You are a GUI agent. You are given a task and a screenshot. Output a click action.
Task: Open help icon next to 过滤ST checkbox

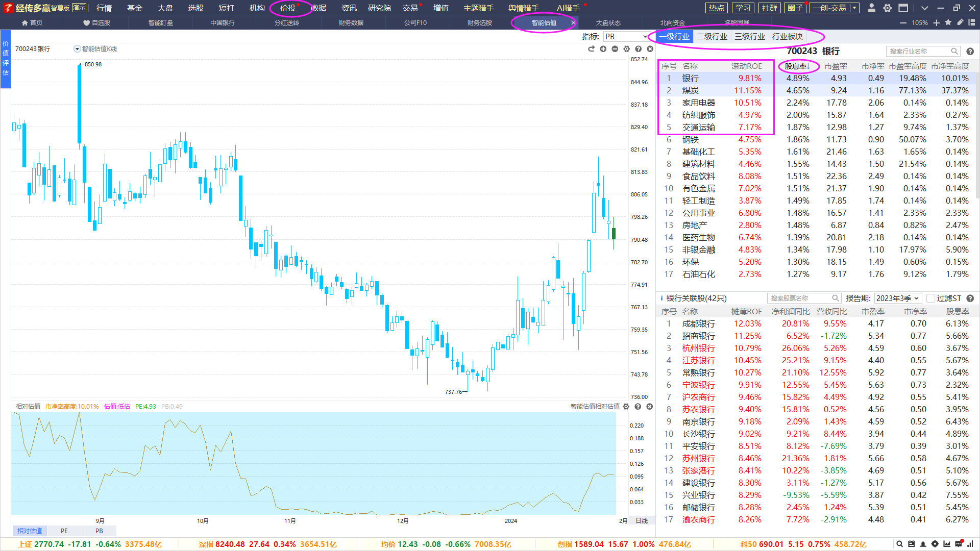point(970,298)
